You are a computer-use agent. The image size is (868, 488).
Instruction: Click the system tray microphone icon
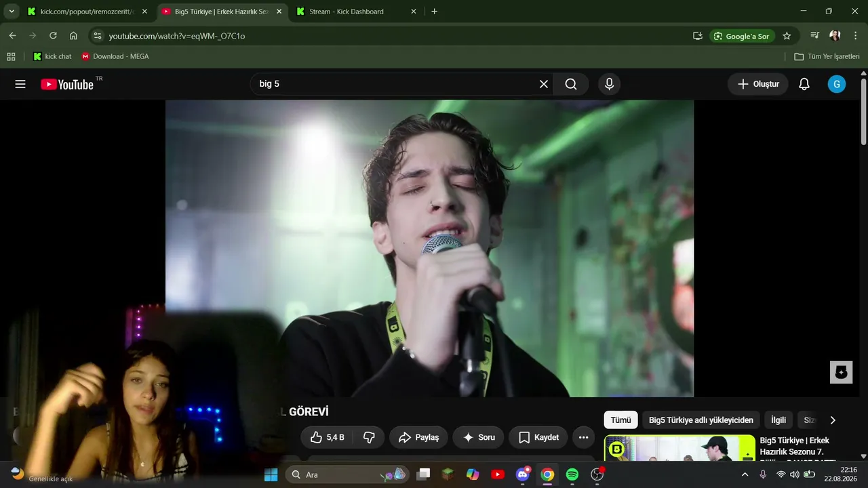[763, 474]
